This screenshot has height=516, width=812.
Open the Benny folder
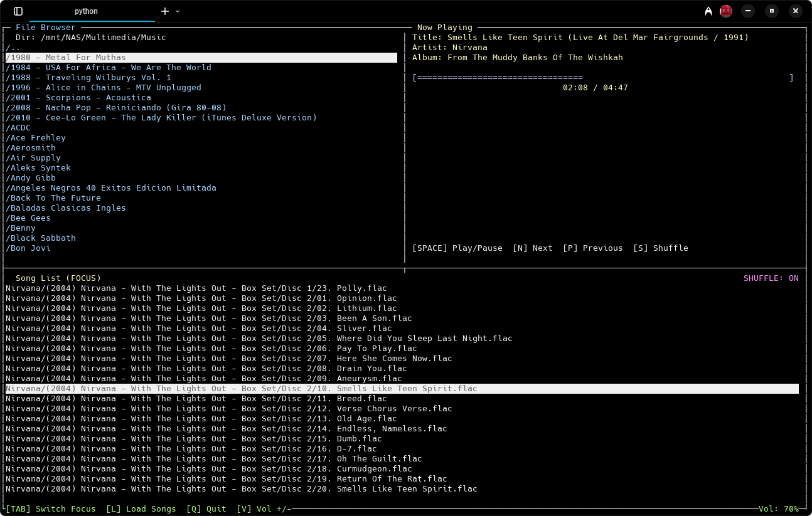[x=21, y=228]
